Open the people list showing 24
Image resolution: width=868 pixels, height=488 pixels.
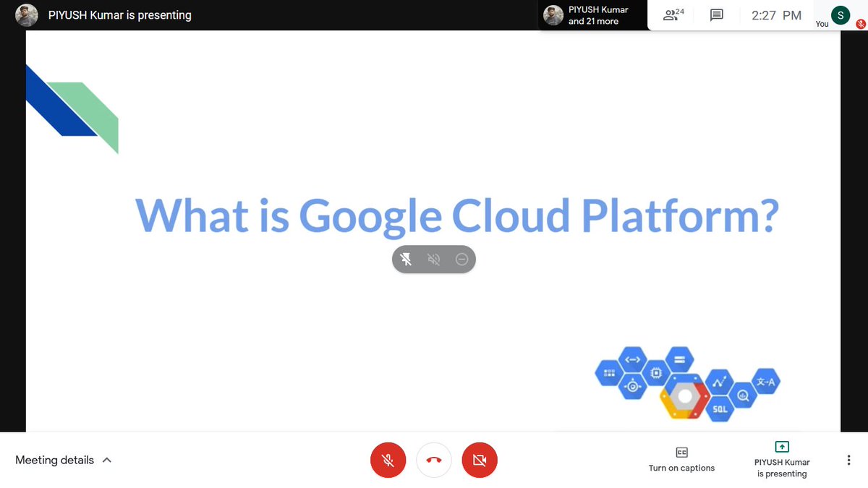point(673,14)
